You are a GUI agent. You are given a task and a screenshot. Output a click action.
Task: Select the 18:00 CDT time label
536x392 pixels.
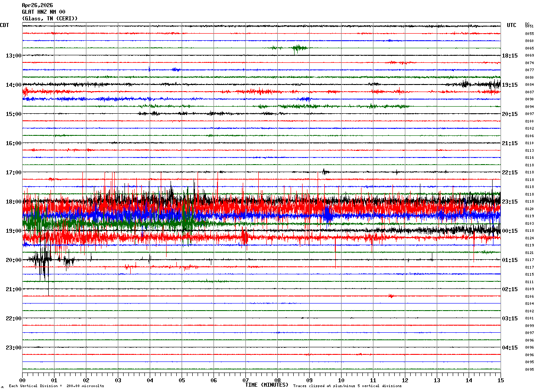coord(13,202)
